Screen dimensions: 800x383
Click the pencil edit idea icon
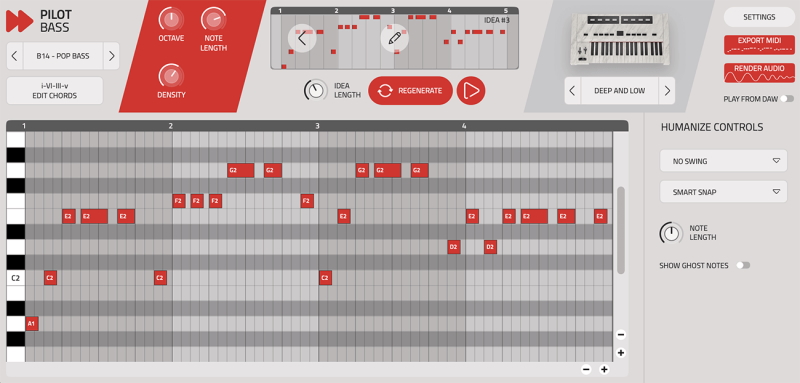coord(394,38)
